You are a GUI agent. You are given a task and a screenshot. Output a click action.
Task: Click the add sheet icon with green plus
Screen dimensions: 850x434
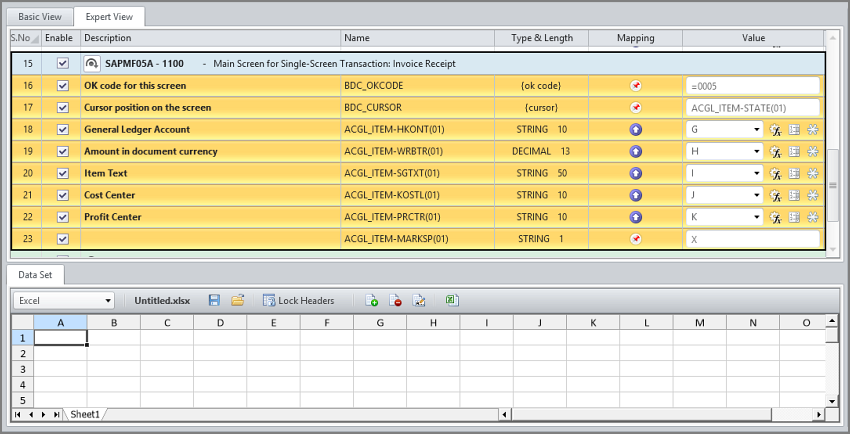372,300
